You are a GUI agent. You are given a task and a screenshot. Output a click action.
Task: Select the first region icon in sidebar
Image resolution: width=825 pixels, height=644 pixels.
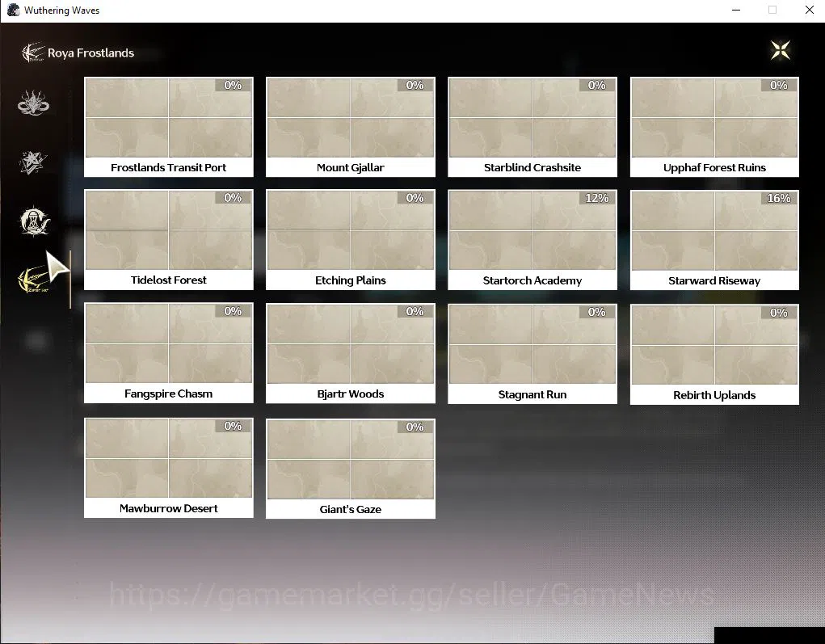[33, 103]
